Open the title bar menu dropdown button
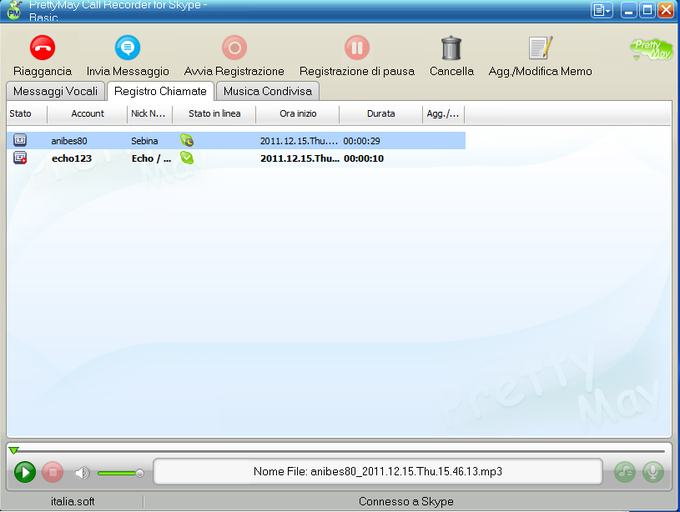The image size is (680, 512). coord(602,10)
